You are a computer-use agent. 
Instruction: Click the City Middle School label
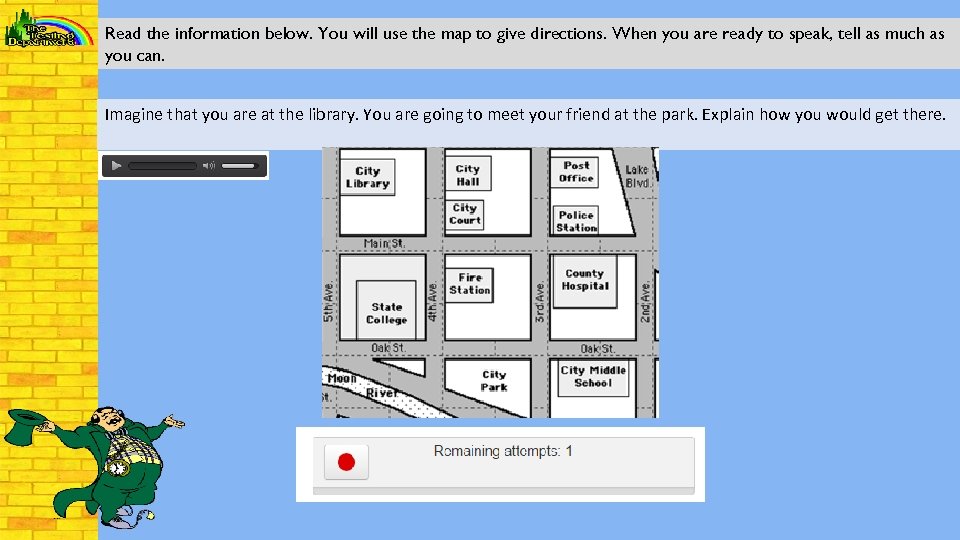[593, 377]
